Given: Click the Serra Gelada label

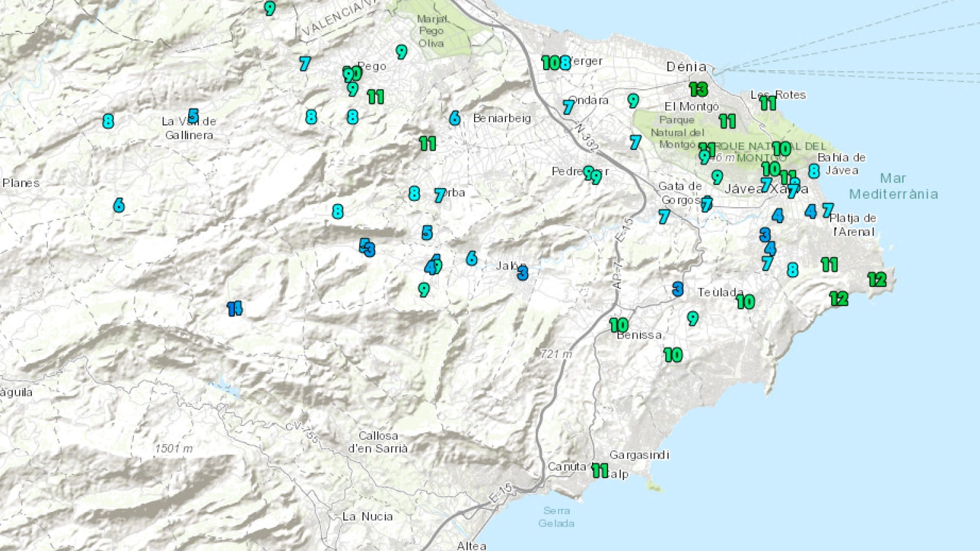Looking at the screenshot, I should point(556,517).
